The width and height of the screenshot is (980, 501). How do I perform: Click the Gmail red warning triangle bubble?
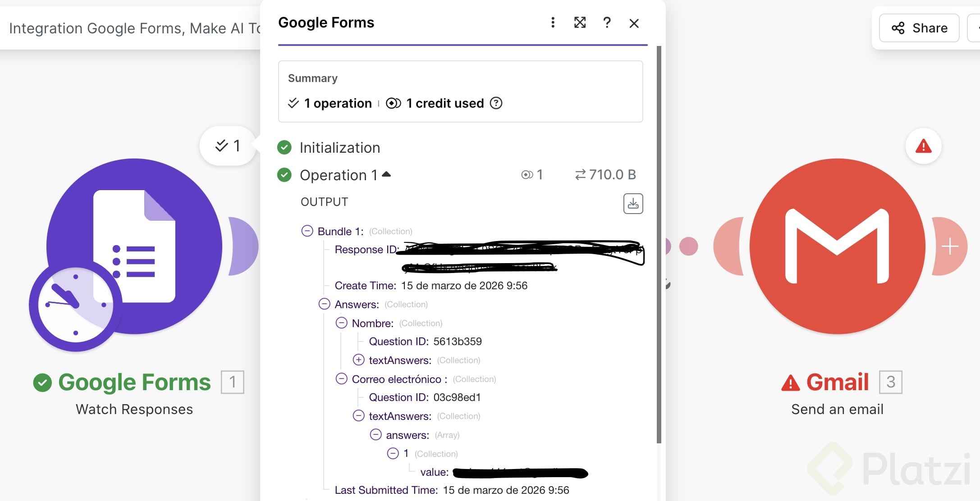923,146
